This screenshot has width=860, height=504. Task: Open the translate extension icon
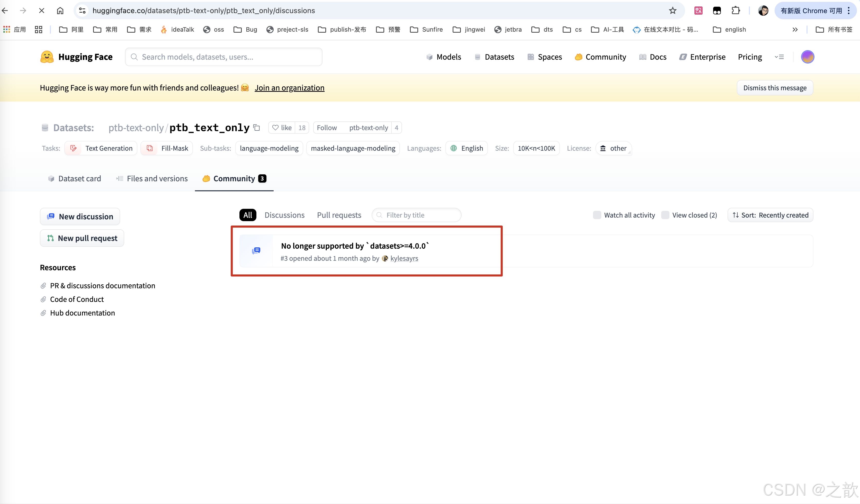[x=698, y=11]
